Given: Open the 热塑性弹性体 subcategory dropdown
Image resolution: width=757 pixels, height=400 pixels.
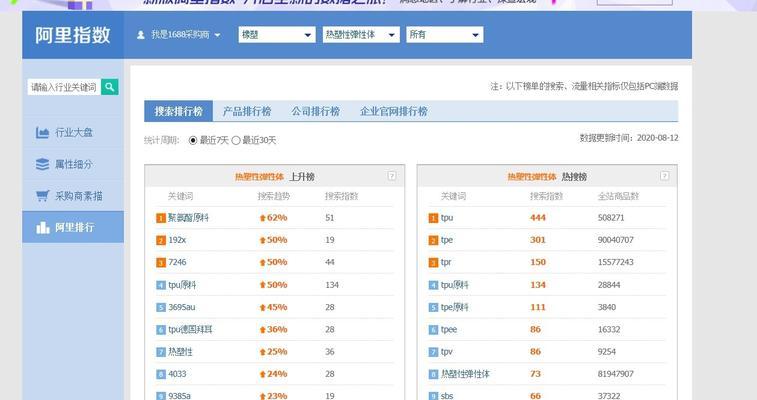Looking at the screenshot, I should (361, 35).
